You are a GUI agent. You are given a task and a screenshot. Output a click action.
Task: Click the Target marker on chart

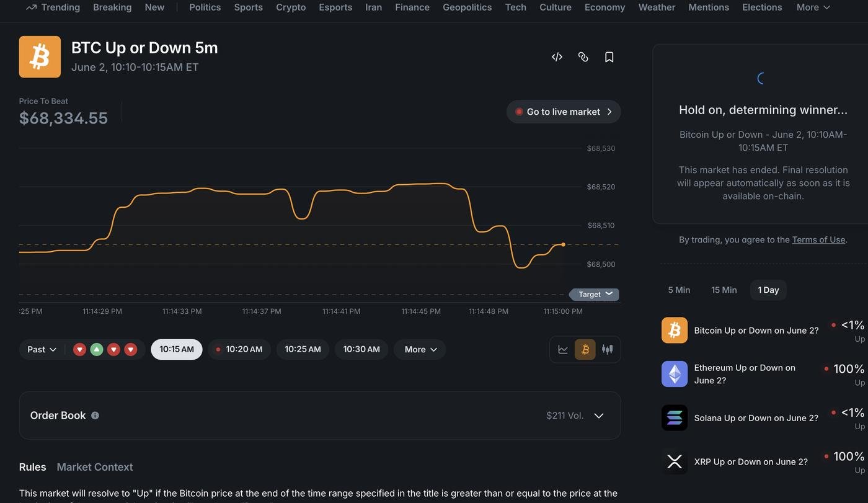[594, 294]
